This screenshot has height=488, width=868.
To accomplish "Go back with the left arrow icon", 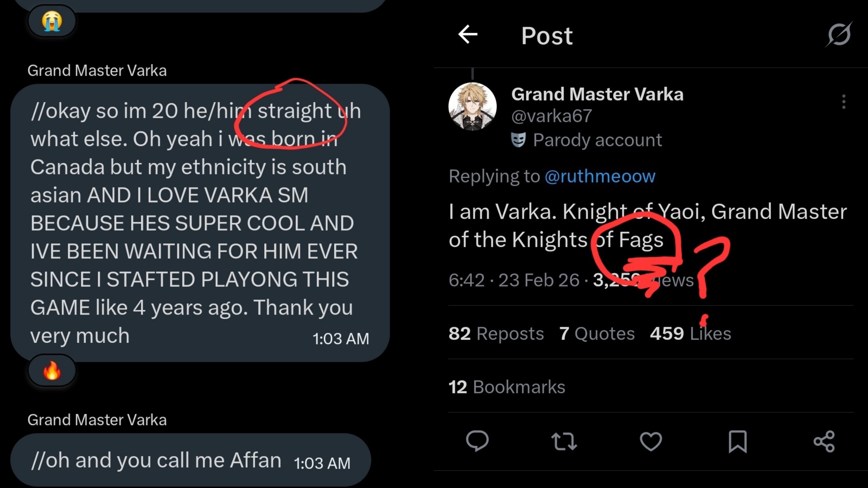I will pyautogui.click(x=467, y=34).
